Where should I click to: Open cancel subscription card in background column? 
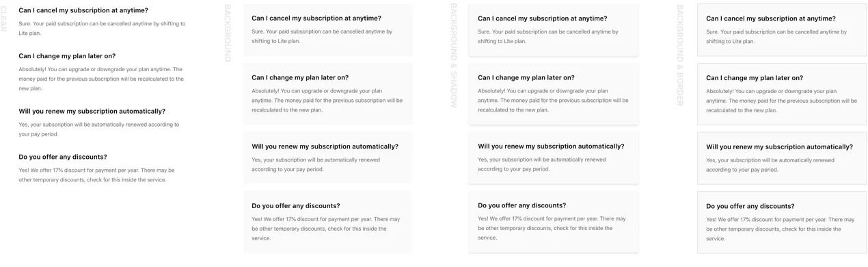tap(328, 30)
